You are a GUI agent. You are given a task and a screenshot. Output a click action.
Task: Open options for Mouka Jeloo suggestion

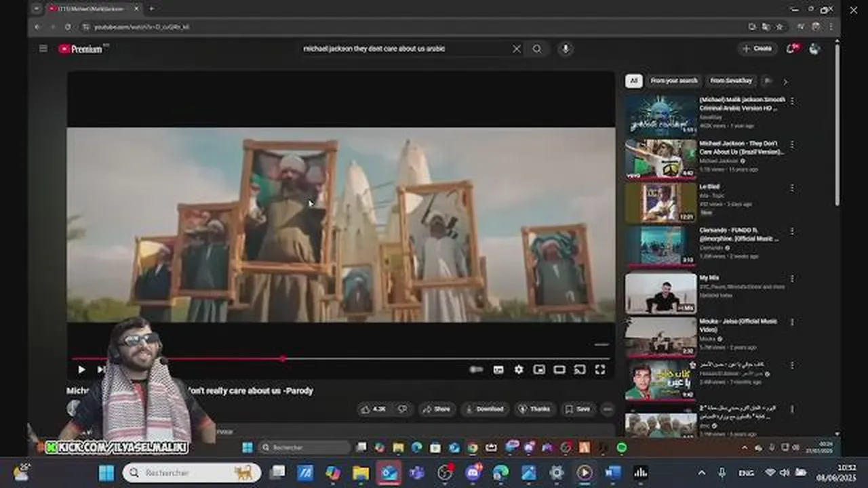pyautogui.click(x=792, y=322)
